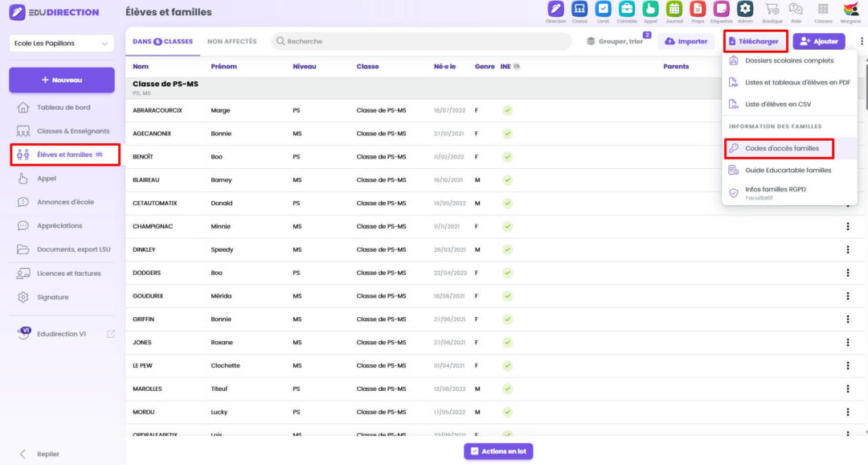Open Edudirection V1 link in sidebar
This screenshot has height=465, width=868.
62,334
